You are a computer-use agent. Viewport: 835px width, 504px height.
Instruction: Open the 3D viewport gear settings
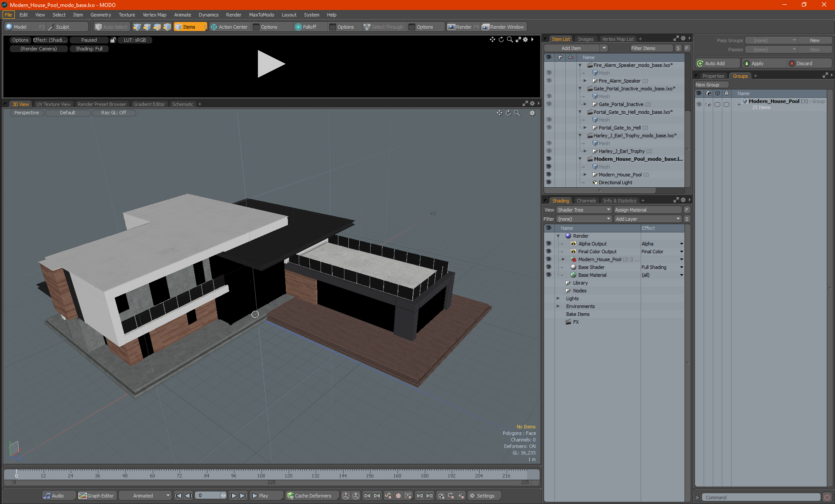(x=532, y=113)
